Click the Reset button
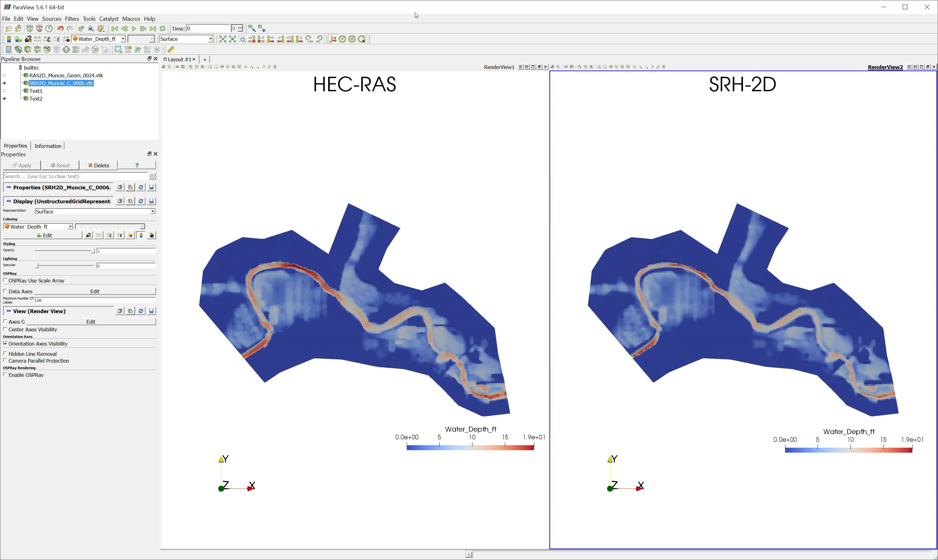The width and height of the screenshot is (938, 560). point(60,165)
